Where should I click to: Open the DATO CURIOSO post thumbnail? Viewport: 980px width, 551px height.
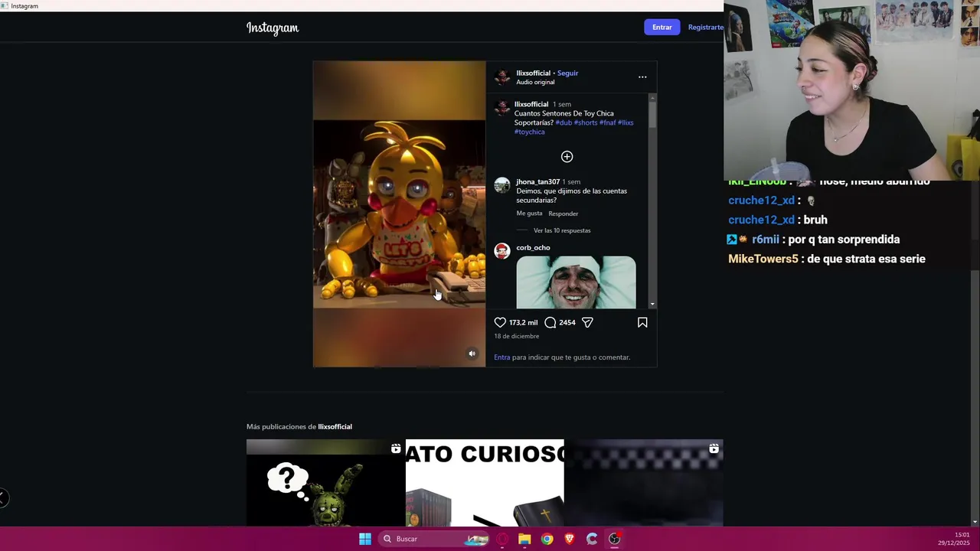(485, 483)
